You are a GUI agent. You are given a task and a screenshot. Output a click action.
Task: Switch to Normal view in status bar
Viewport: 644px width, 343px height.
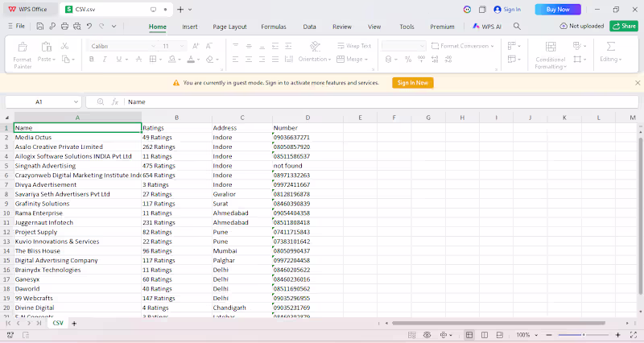469,335
